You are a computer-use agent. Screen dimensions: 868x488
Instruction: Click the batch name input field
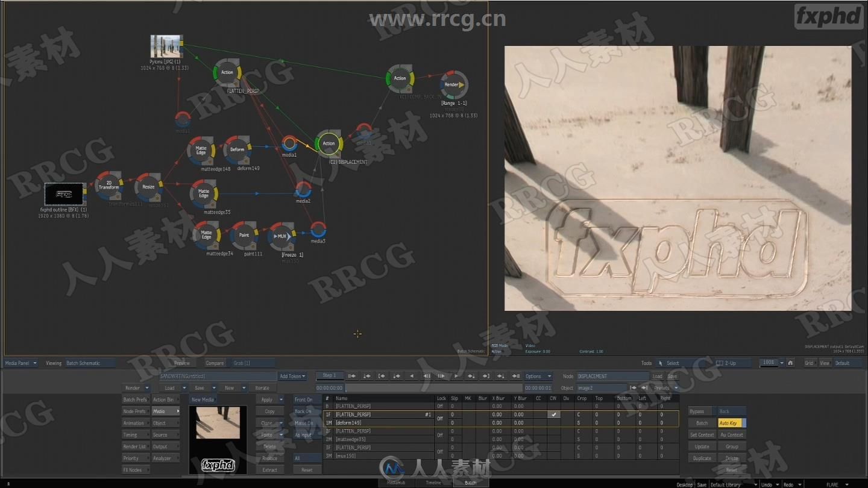218,376
